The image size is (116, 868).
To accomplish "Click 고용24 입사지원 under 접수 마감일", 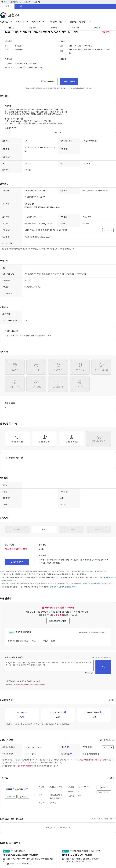I will tap(17, 562).
